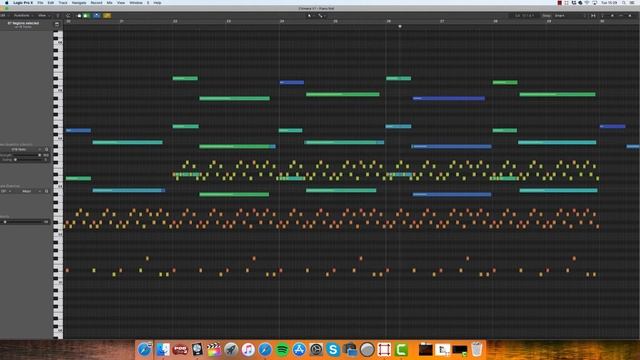The width and height of the screenshot is (640, 360).
Task: Open the Logic Pro X menu
Action: (x=23, y=3)
